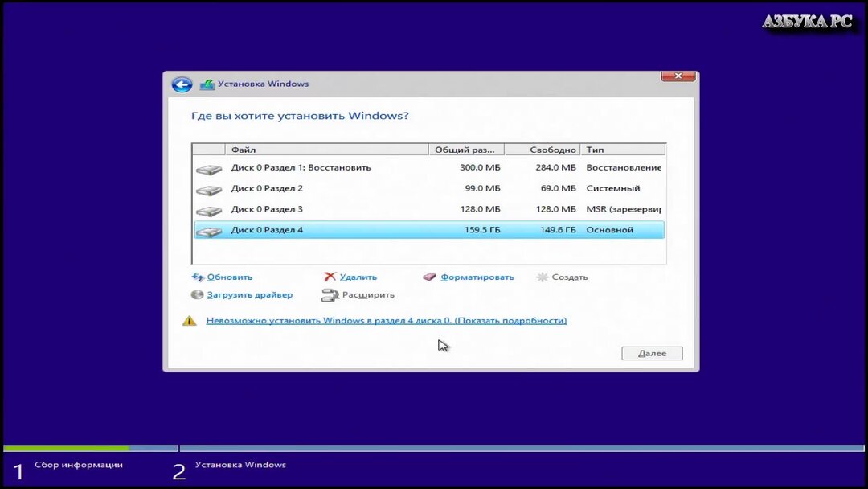Click the drive icon for Диск 0 Раздел 3

(209, 211)
